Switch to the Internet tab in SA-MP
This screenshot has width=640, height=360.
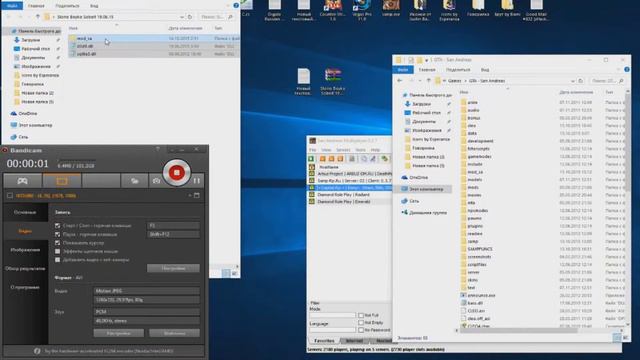[354, 340]
